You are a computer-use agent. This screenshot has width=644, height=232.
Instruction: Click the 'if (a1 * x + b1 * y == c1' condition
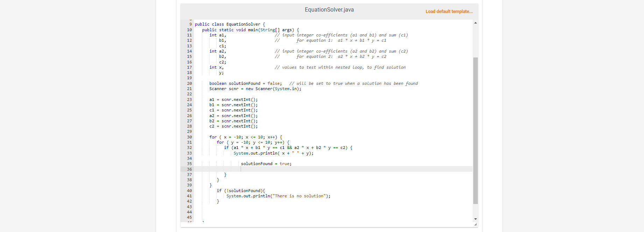pos(288,148)
